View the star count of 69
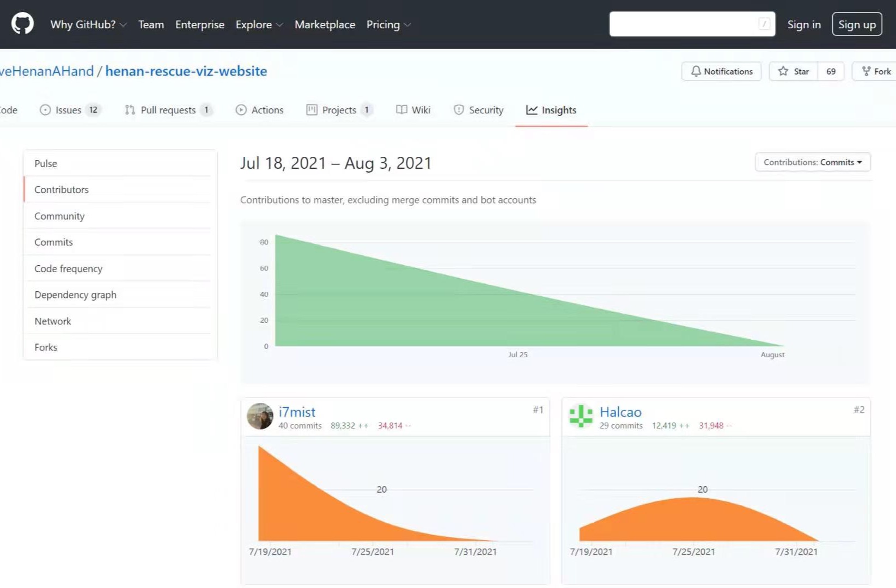The image size is (896, 588). tap(831, 71)
